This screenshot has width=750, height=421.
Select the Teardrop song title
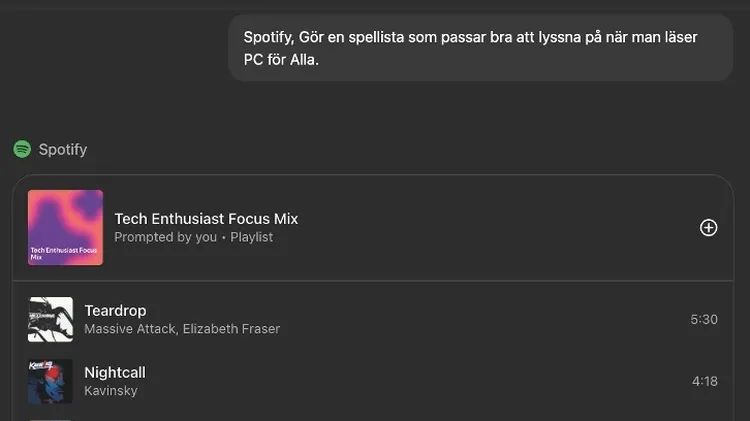tap(115, 310)
